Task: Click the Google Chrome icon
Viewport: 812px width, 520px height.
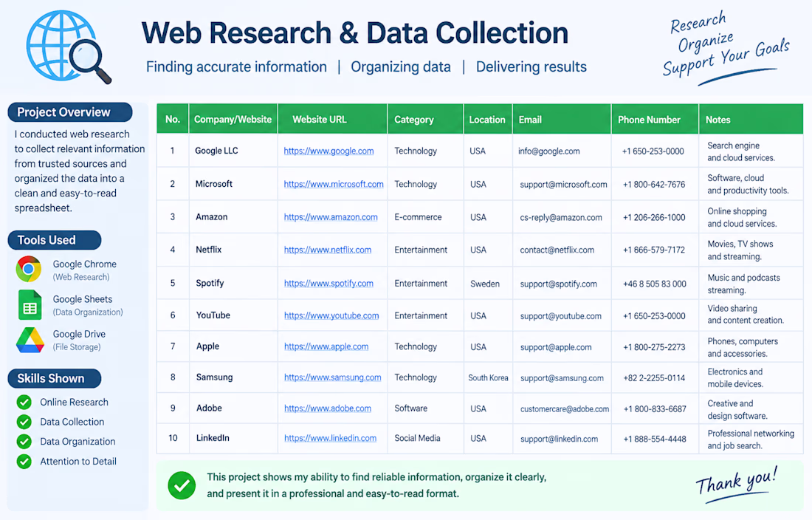Action: tap(29, 270)
